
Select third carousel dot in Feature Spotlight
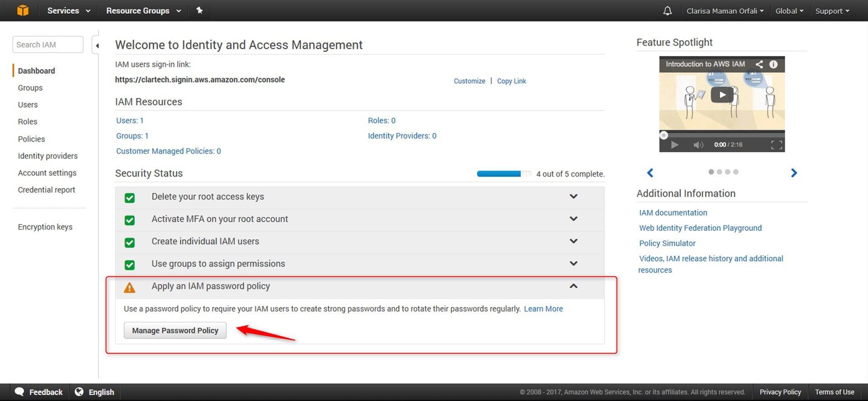pyautogui.click(x=727, y=172)
